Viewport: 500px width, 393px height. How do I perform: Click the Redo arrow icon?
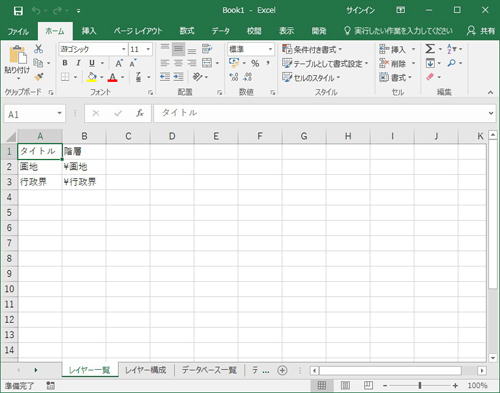point(57,11)
